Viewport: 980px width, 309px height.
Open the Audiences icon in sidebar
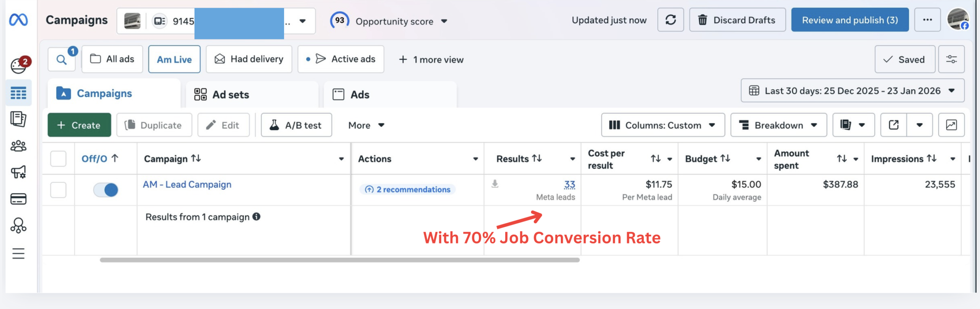(18, 146)
